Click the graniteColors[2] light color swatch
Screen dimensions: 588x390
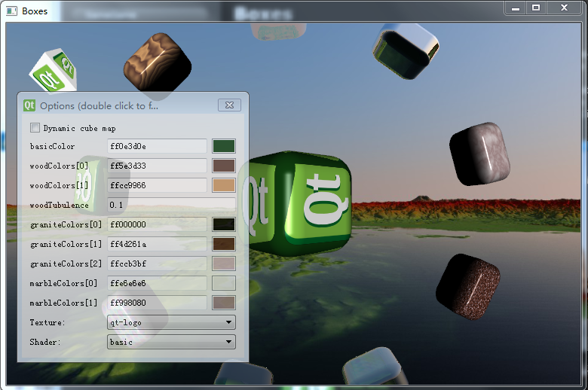(x=224, y=264)
